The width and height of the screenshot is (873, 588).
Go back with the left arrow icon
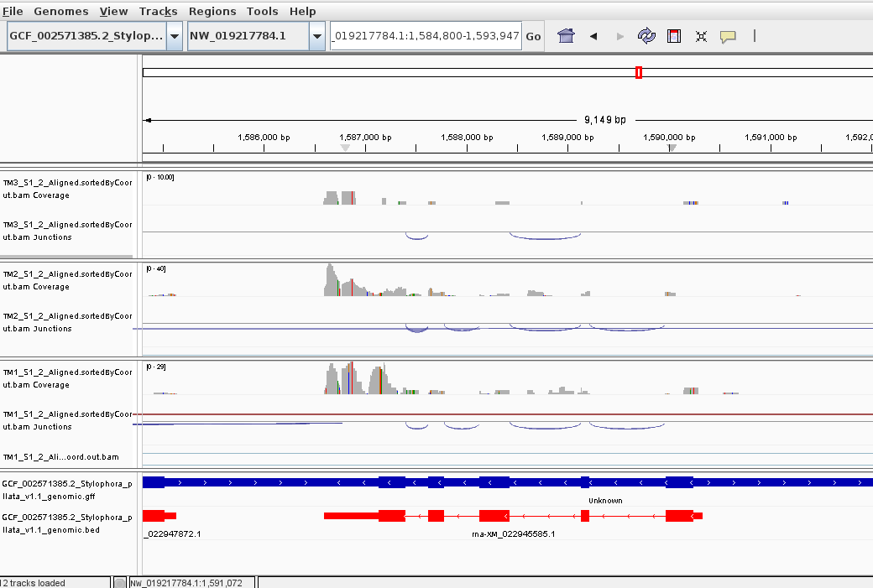[593, 36]
